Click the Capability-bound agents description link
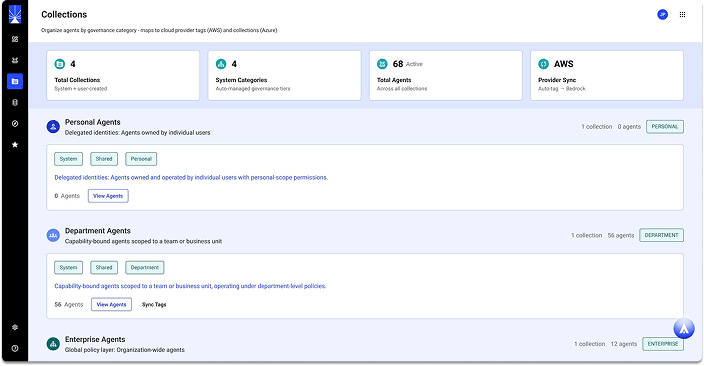The width and height of the screenshot is (704, 366). click(190, 286)
